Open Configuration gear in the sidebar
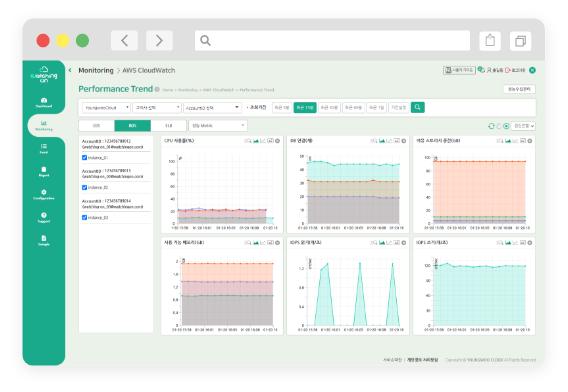 [x=44, y=195]
